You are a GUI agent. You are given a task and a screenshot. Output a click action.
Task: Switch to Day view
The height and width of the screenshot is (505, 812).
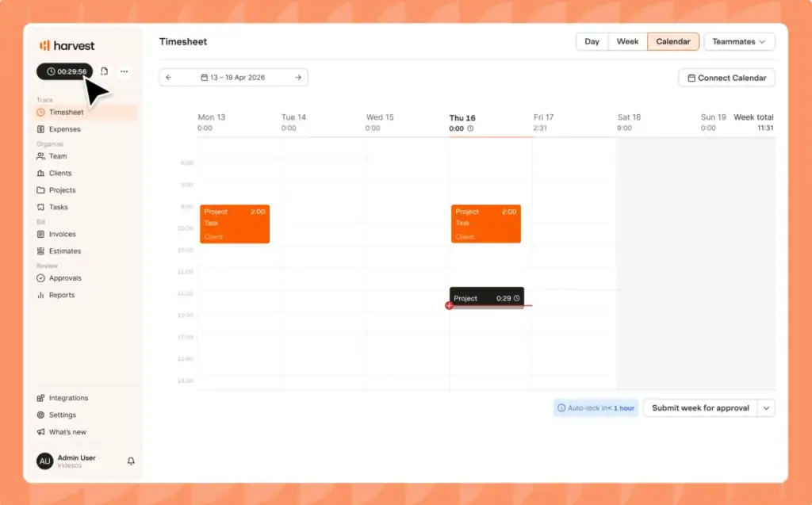pos(592,41)
